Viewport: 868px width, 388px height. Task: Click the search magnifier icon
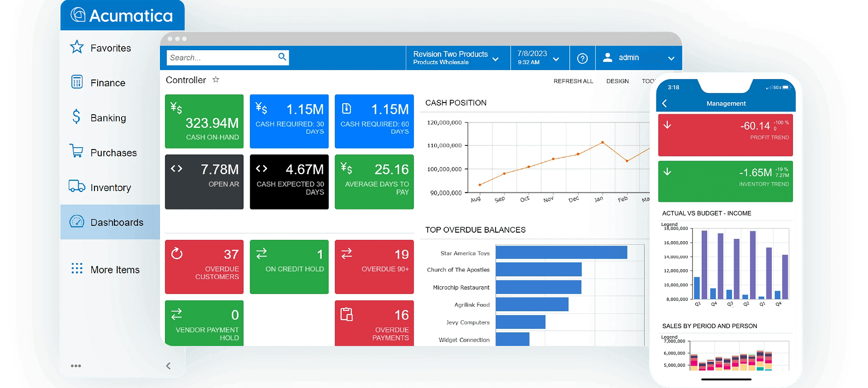point(282,57)
